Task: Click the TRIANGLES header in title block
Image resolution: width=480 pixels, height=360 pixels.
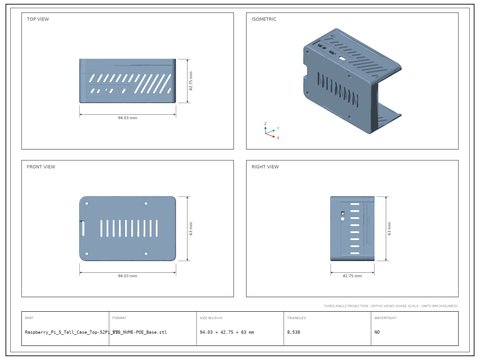Action: click(x=296, y=318)
